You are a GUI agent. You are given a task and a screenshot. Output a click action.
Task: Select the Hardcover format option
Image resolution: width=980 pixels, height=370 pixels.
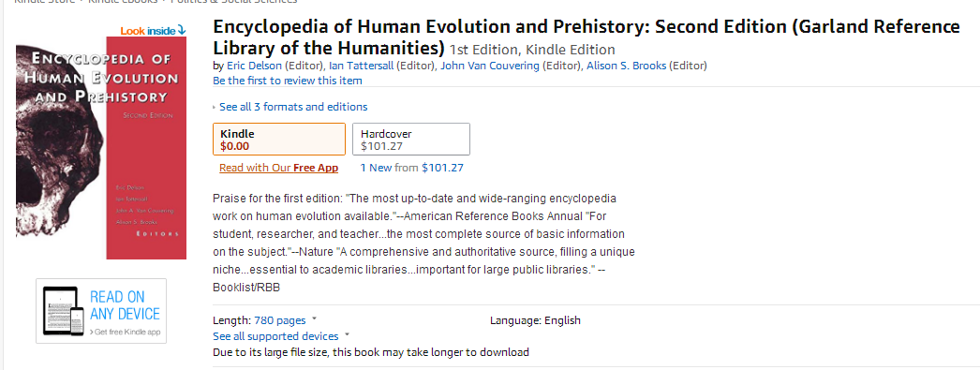pyautogui.click(x=410, y=139)
